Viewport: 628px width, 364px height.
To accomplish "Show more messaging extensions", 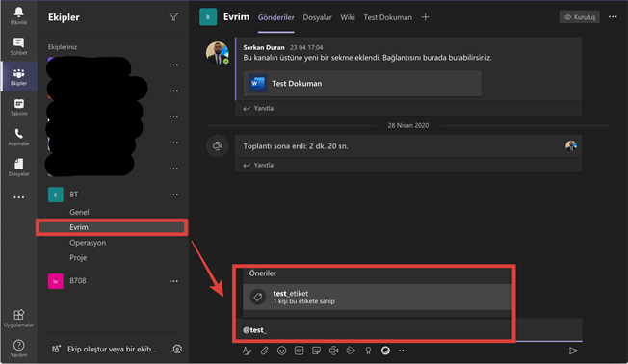I will pos(403,351).
